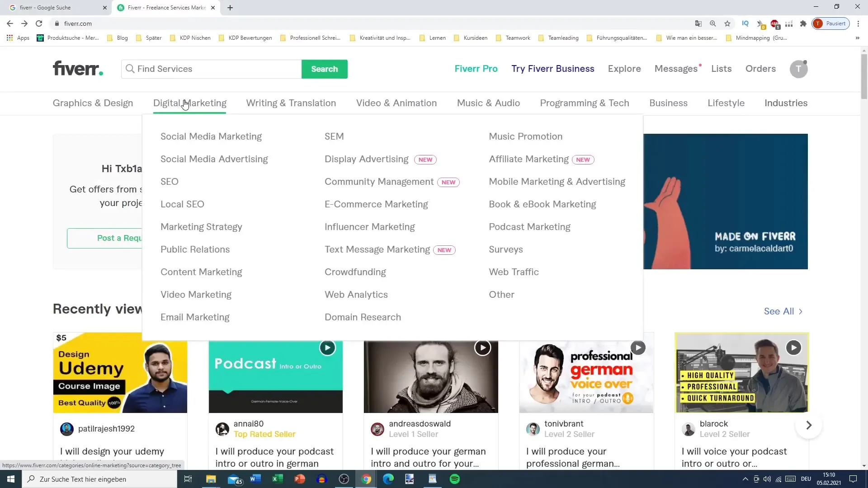This screenshot has width=868, height=488.
Task: Reload the page in Chrome
Action: click(39, 23)
